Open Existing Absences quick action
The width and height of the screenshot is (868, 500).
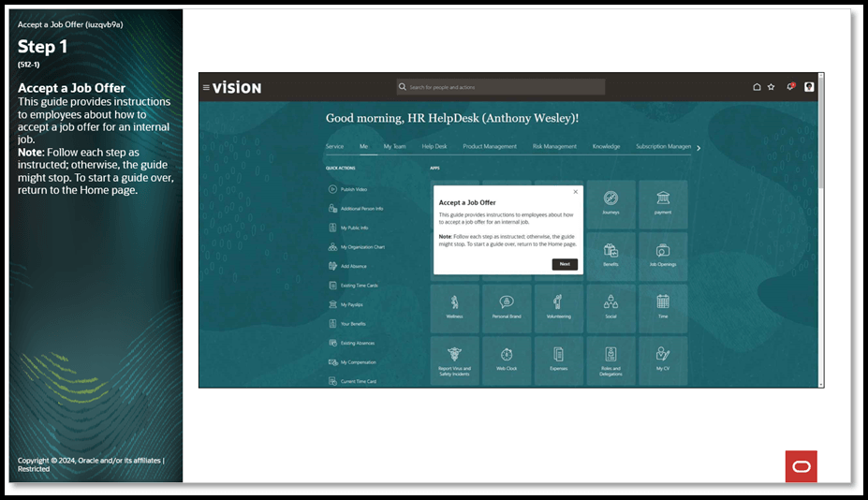(x=351, y=344)
